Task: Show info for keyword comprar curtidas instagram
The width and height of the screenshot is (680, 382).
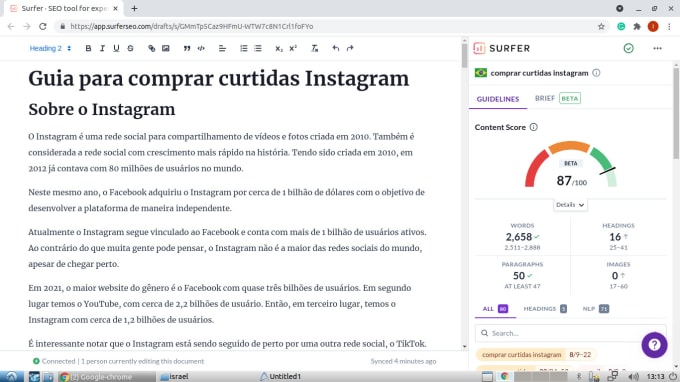Action: pyautogui.click(x=596, y=73)
